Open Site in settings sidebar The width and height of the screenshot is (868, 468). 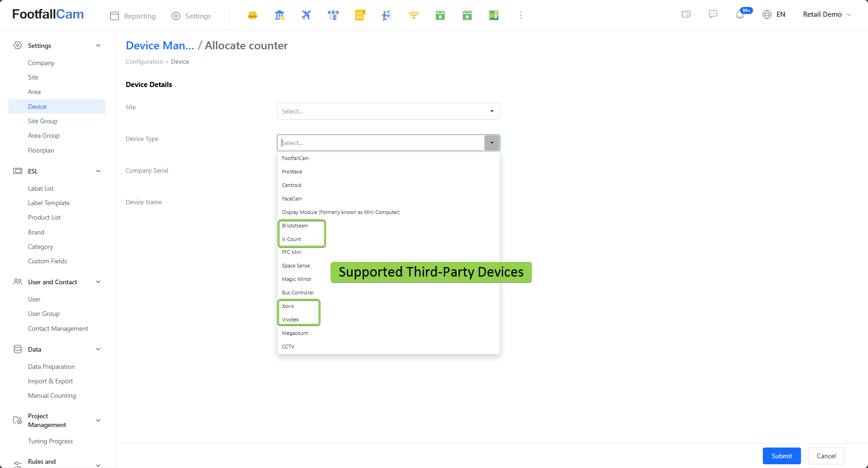coord(33,77)
